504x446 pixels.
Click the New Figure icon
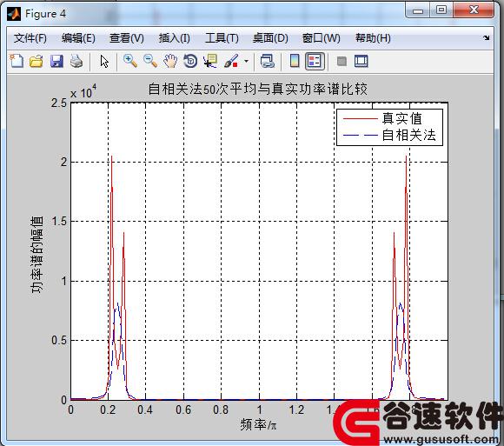[17, 61]
